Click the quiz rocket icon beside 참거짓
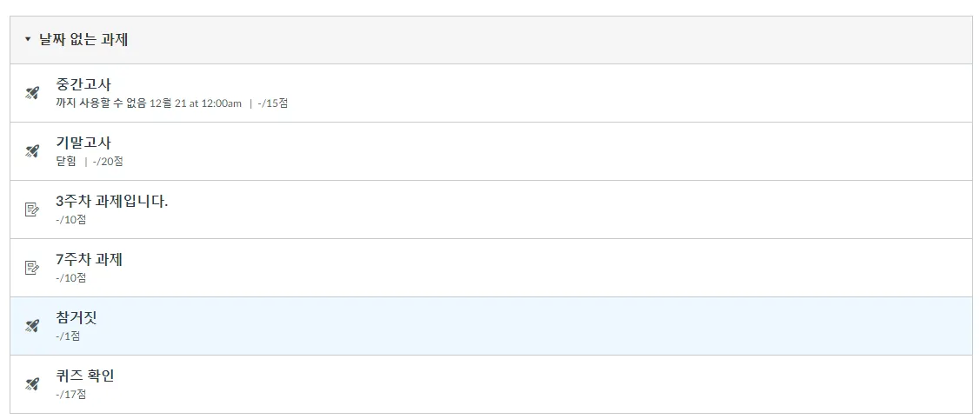Image resolution: width=980 pixels, height=419 pixels. (x=32, y=326)
